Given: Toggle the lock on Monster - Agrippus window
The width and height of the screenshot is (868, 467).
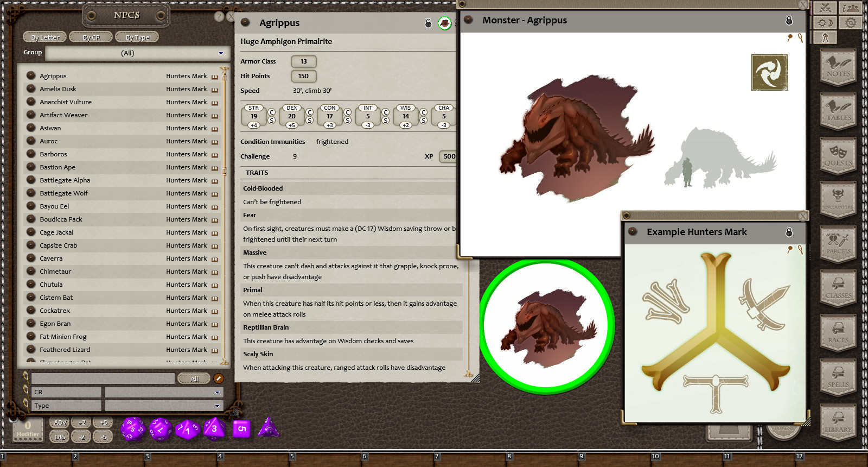Looking at the screenshot, I should tap(789, 21).
